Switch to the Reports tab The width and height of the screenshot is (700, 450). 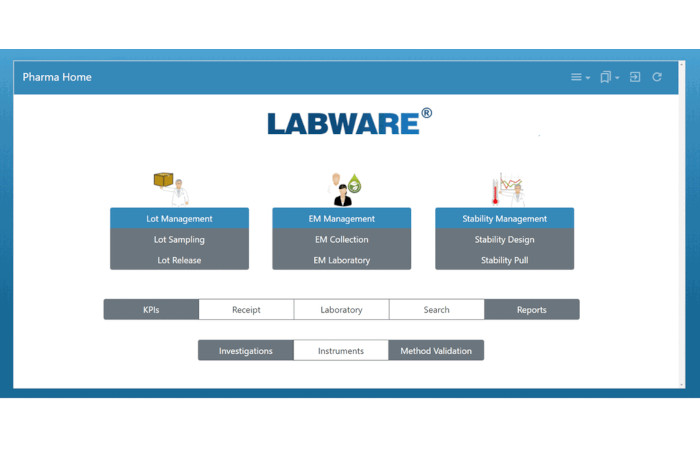click(x=532, y=309)
